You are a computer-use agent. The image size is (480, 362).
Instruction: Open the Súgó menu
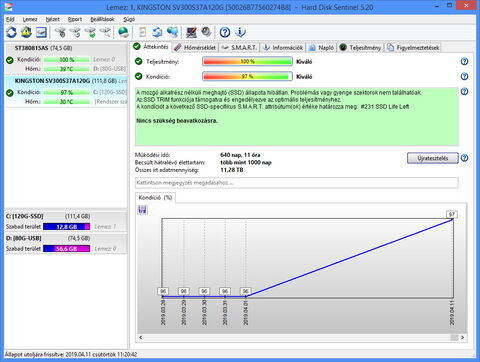click(x=129, y=19)
